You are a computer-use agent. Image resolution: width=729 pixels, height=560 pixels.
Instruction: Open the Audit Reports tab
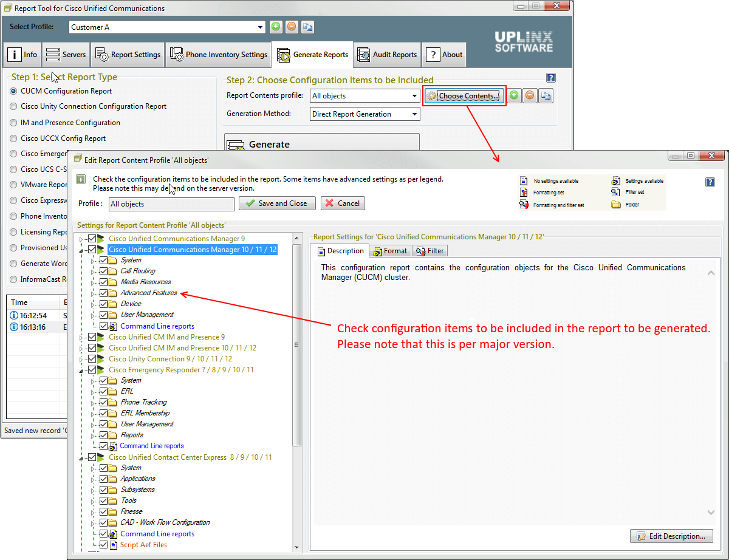[388, 55]
